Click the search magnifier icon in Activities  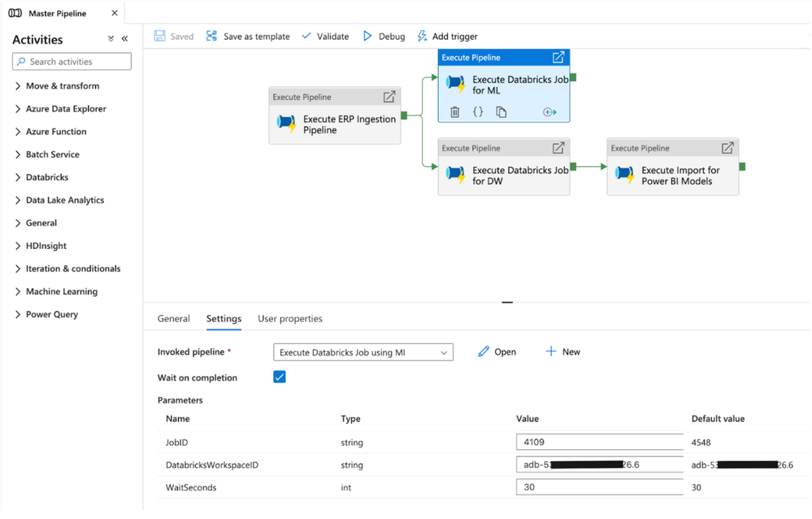pyautogui.click(x=21, y=61)
